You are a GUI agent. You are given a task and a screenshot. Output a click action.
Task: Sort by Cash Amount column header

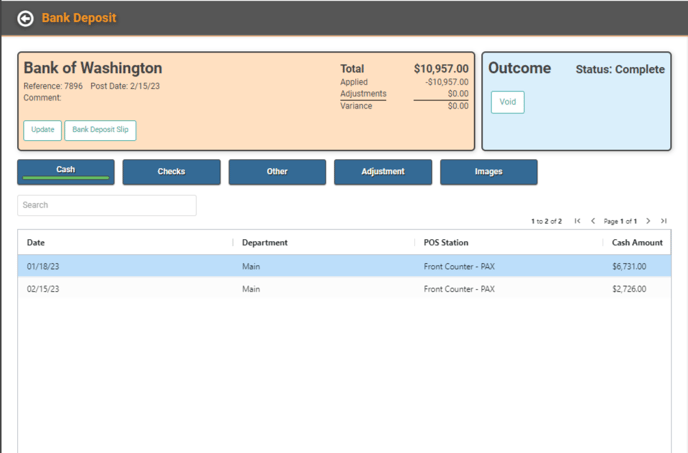pyautogui.click(x=637, y=243)
